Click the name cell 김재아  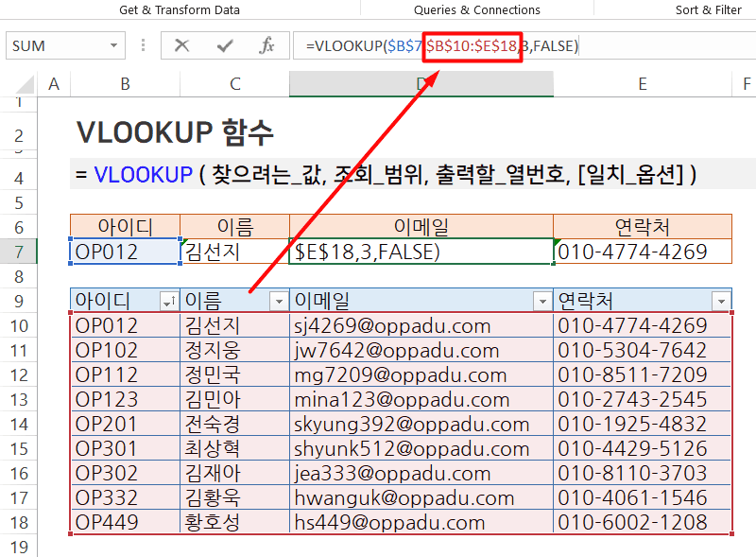click(x=234, y=474)
